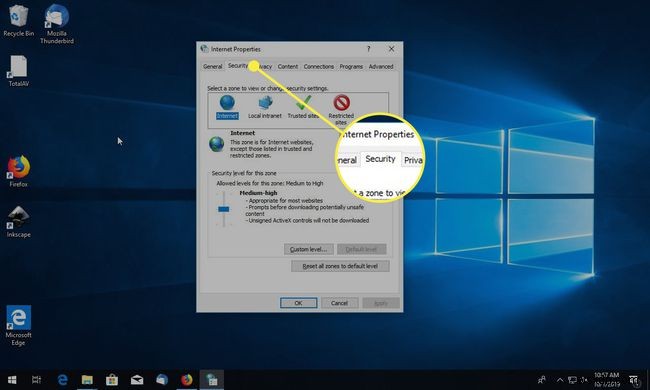Viewport: 650px width, 390px height.
Task: Open Microsoft Store from the taskbar
Action: (112, 380)
